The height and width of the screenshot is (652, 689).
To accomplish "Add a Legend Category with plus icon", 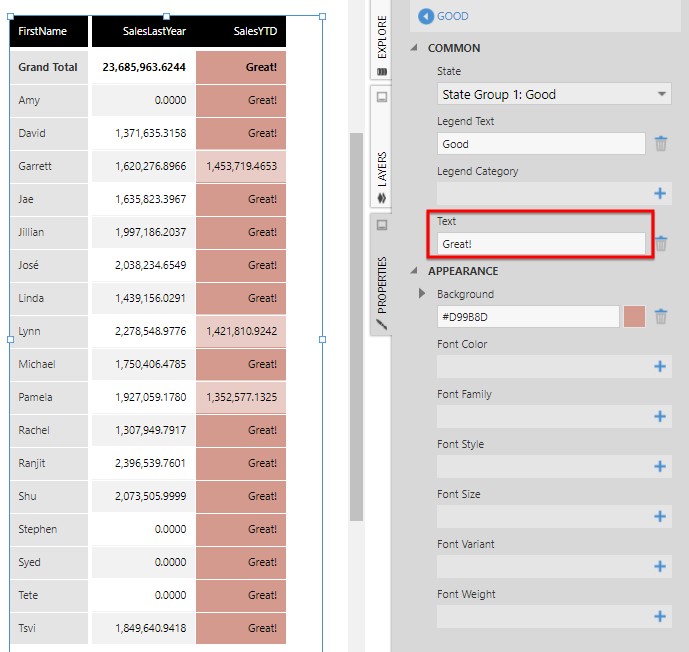I will 660,193.
